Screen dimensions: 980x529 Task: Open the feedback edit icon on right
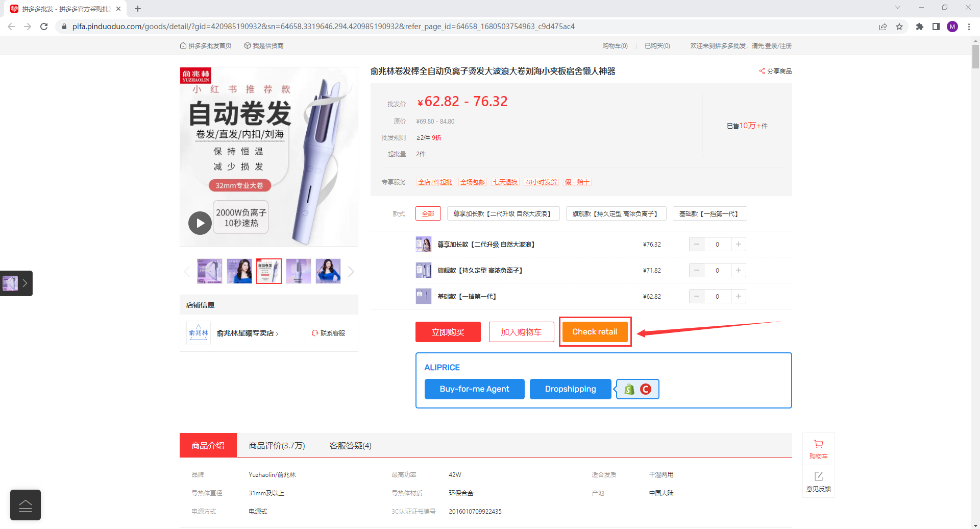[819, 476]
